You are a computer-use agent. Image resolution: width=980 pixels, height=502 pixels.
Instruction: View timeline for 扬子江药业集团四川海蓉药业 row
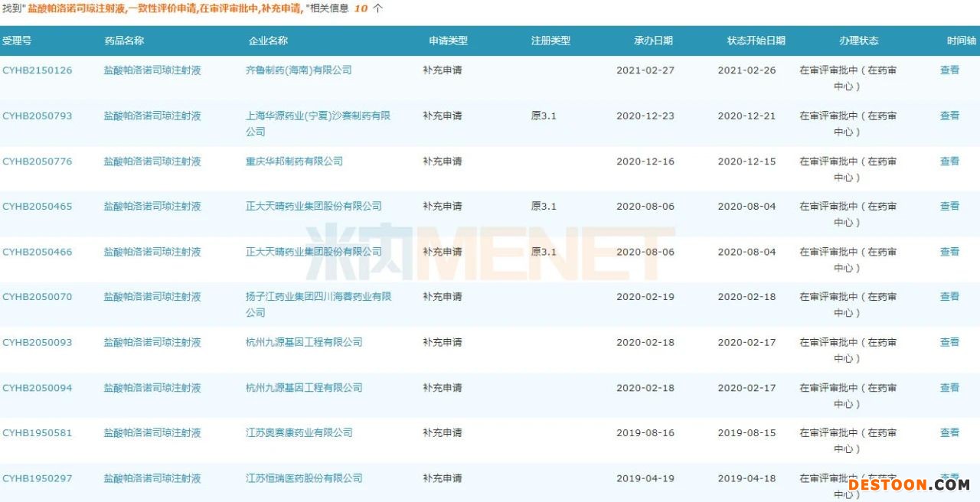click(949, 297)
